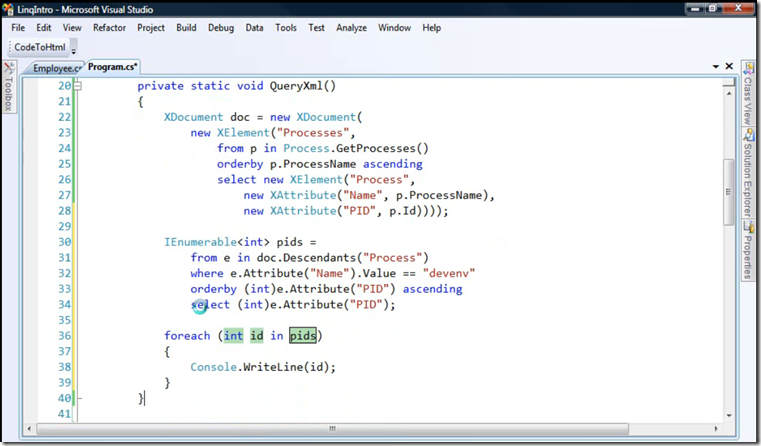
Task: Open the Analyze menu
Action: click(351, 28)
